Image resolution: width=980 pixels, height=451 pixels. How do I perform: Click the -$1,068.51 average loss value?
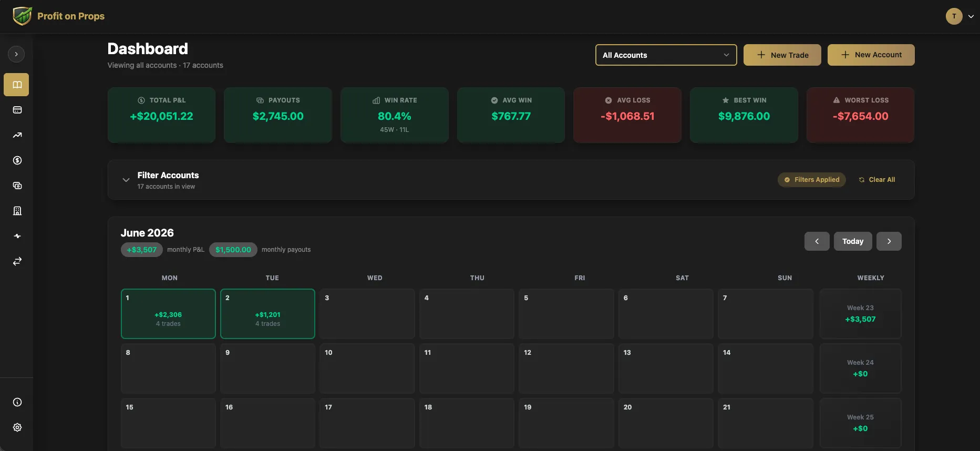coord(627,116)
